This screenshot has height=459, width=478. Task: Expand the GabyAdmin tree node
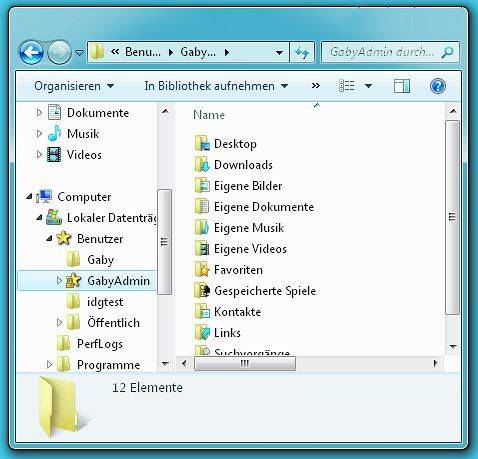coord(59,280)
